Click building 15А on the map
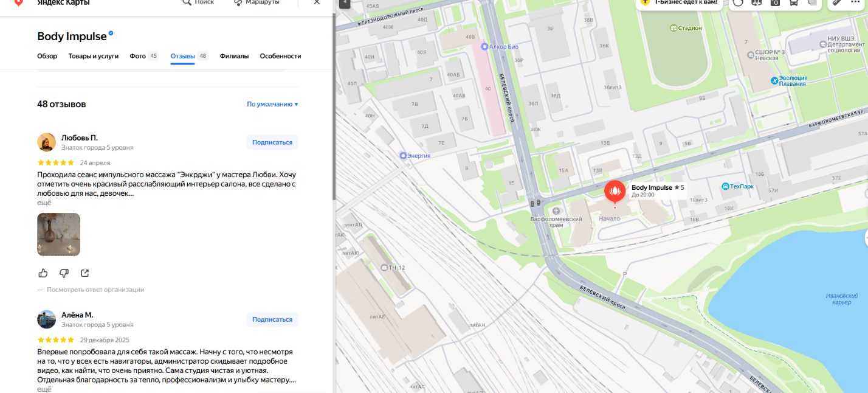 pos(563,171)
